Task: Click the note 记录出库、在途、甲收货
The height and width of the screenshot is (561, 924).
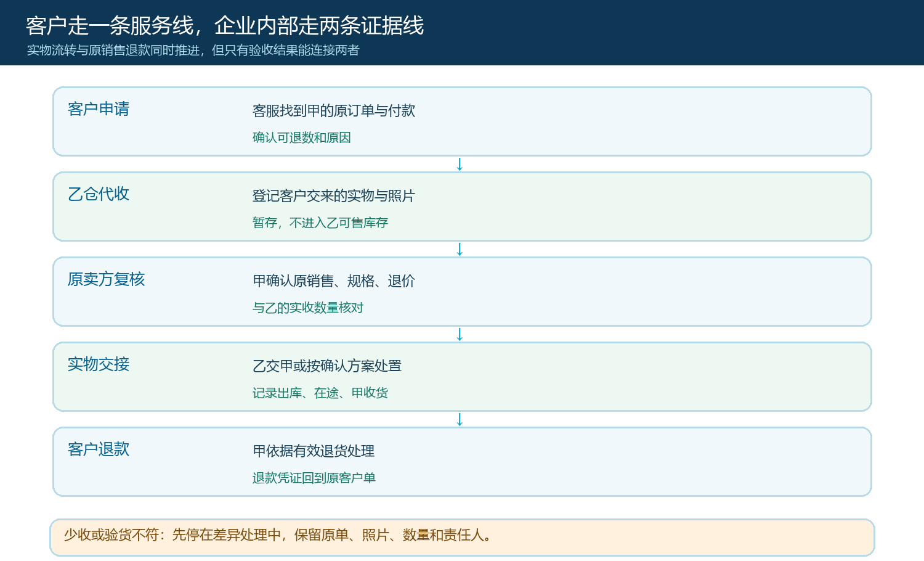Action: click(320, 393)
